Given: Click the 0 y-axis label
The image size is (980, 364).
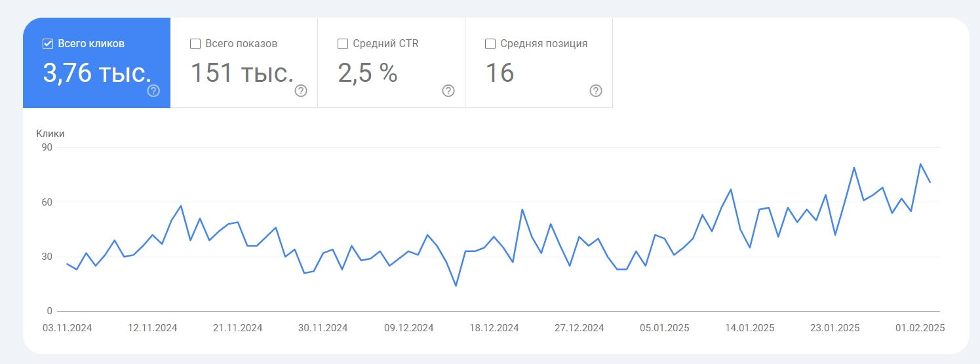Looking at the screenshot, I should 50,311.
